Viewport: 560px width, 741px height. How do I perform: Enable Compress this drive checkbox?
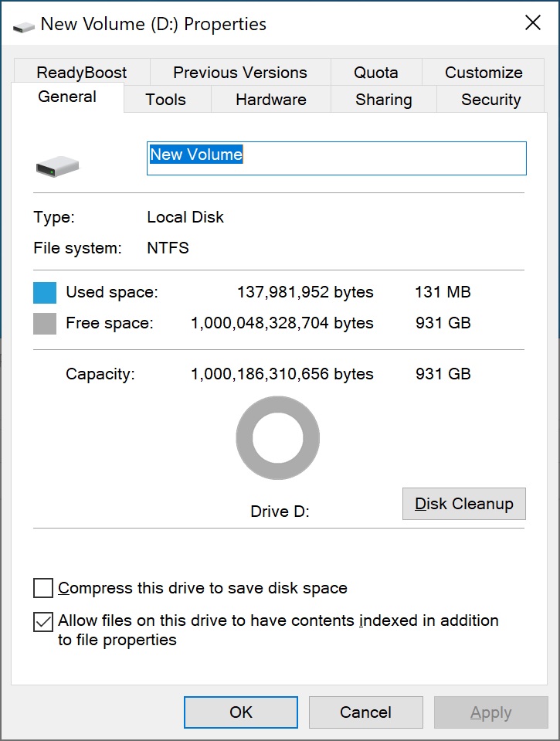43,588
